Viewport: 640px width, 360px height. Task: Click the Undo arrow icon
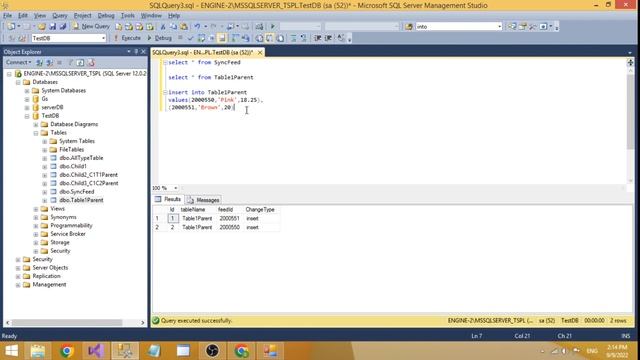[197, 27]
